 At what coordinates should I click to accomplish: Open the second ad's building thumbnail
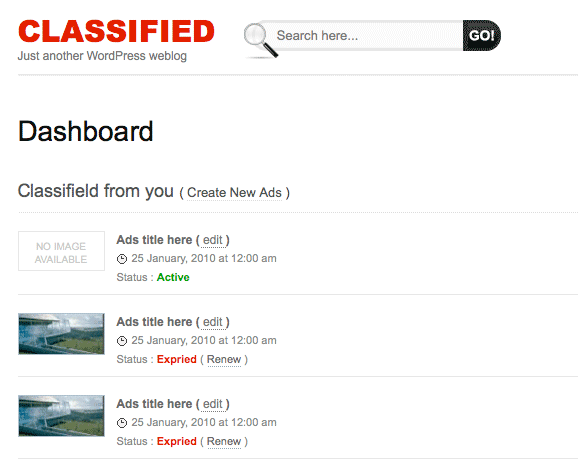click(x=61, y=334)
